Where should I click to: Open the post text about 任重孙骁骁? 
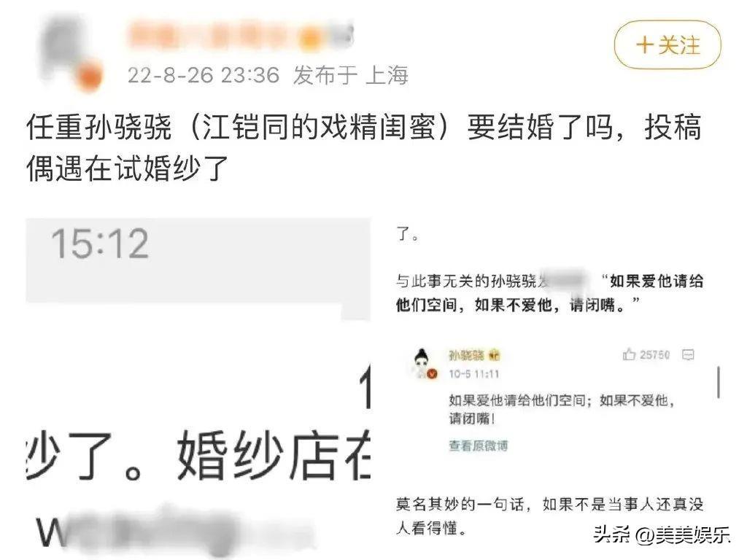[364, 147]
